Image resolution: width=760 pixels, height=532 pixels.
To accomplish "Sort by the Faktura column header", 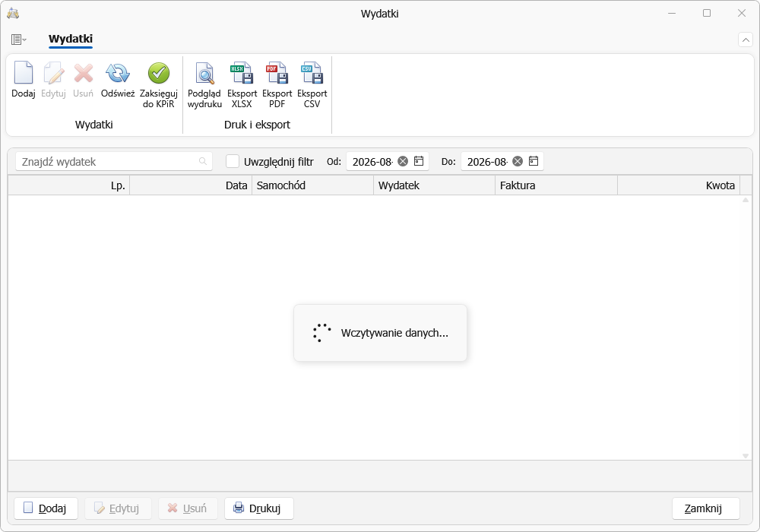I will point(556,185).
